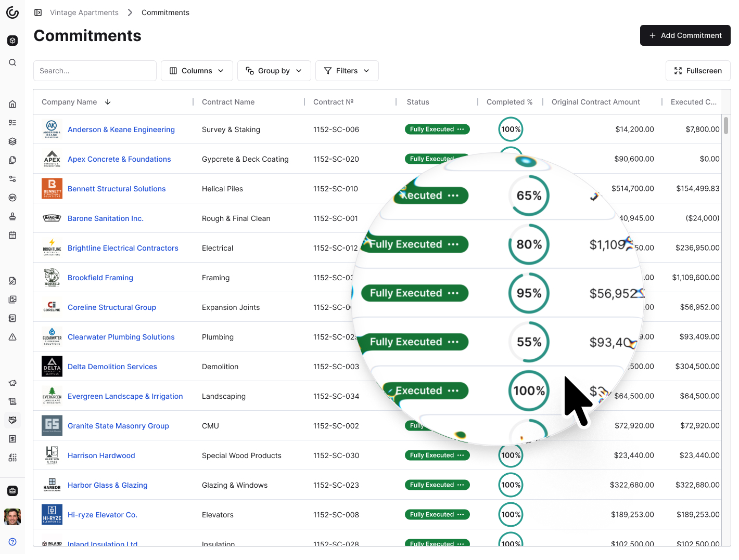Open the Issues warning-triangle icon

coord(12,336)
